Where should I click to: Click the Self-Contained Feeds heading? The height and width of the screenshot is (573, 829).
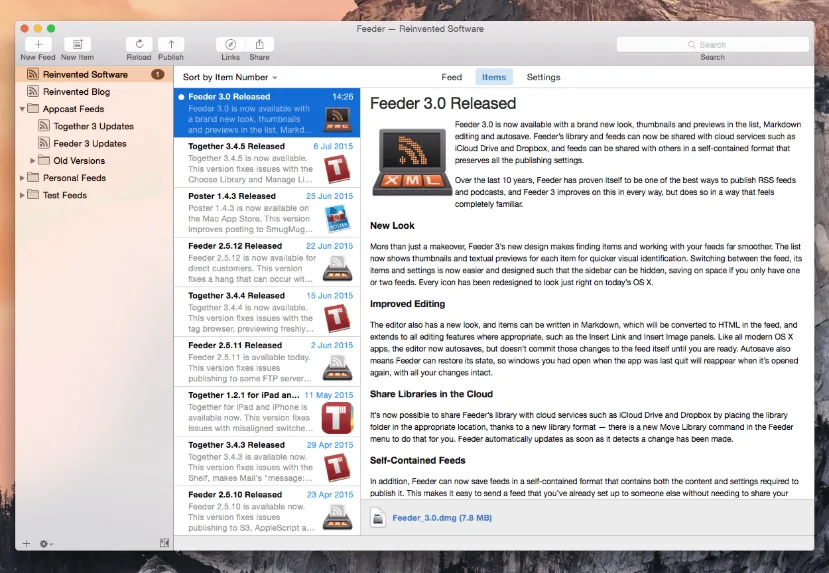(418, 460)
